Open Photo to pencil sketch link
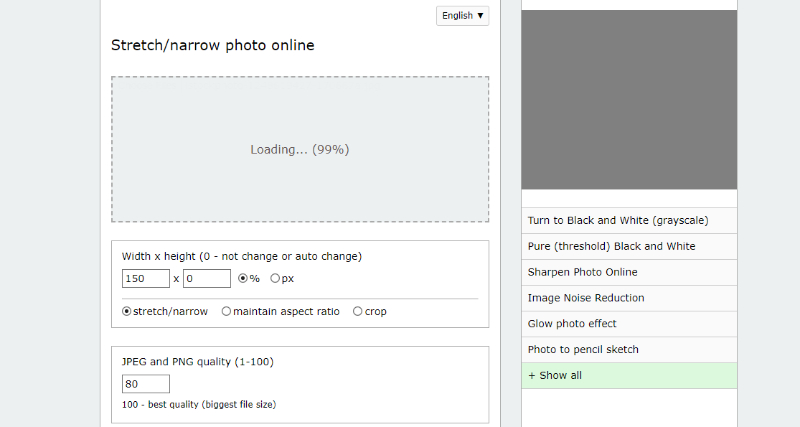The image size is (800, 427). pos(629,349)
